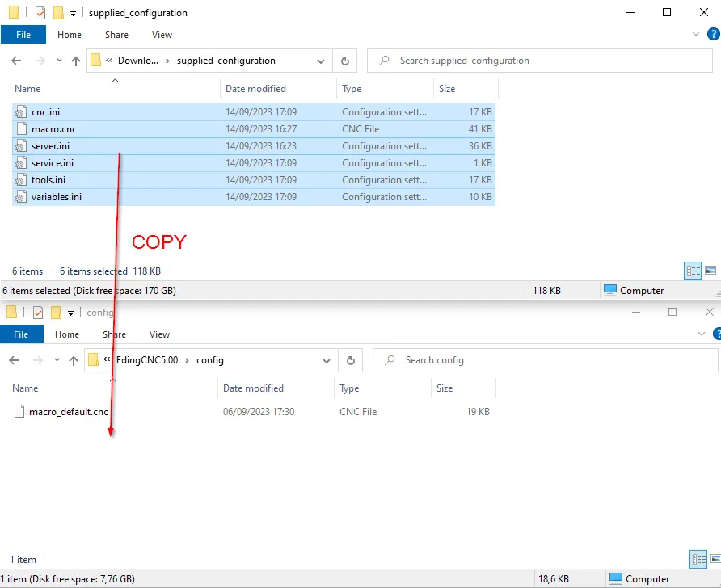This screenshot has width=721, height=588.
Task: Click Properties quick access icon in supplied_configuration titlebar
Action: 40,13
